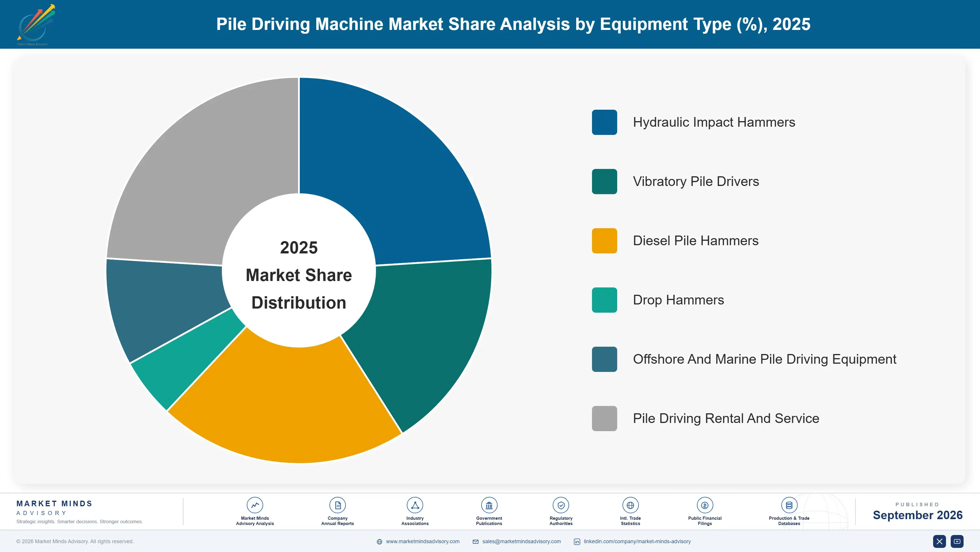Click Drop Hammers teal legend swatch

[604, 300]
